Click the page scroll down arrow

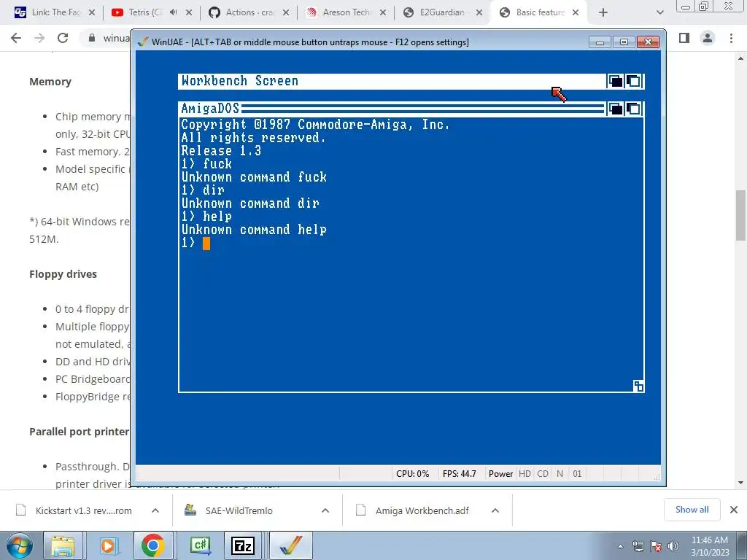coord(740,483)
